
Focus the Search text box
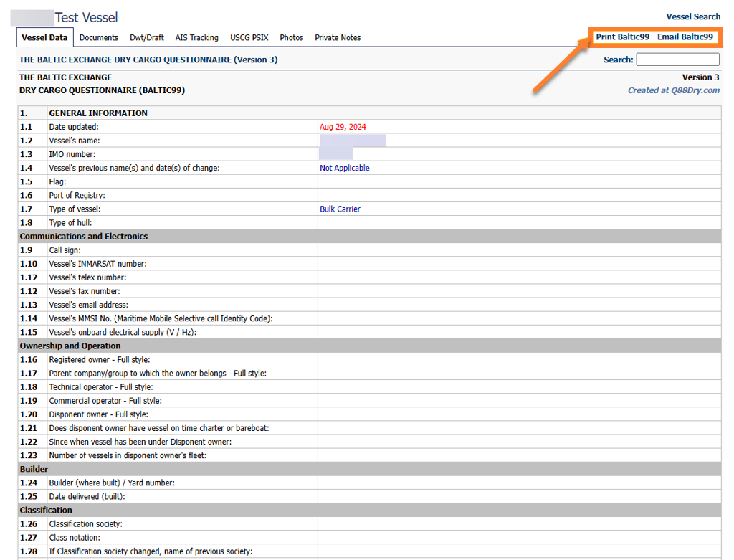point(677,60)
